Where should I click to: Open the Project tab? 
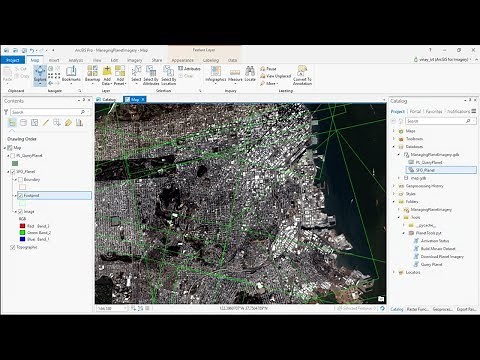point(13,60)
